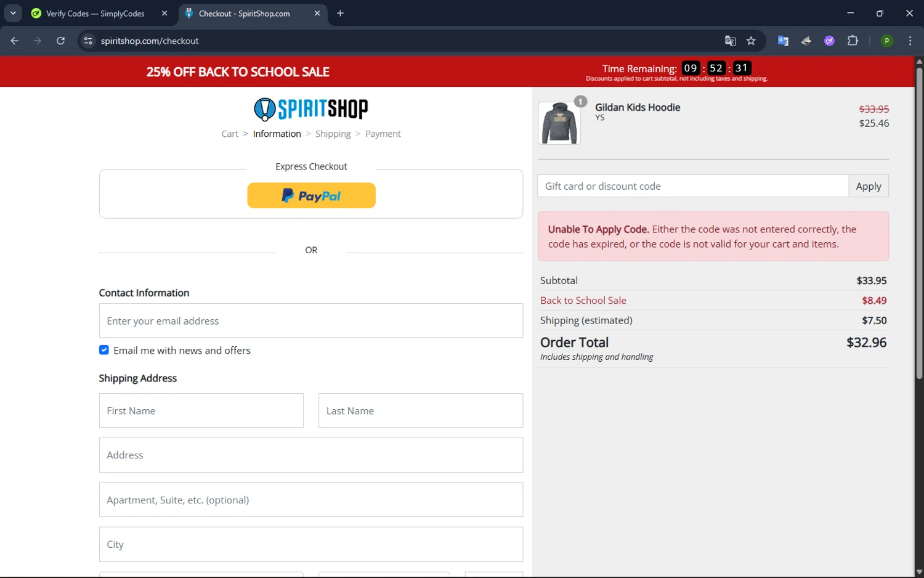Click the SpiritShop logo
Screen dimensions: 924x578
point(311,109)
